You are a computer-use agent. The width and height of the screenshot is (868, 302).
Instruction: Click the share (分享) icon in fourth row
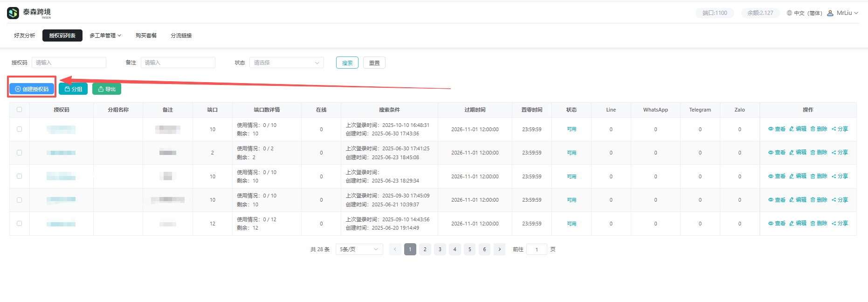click(x=834, y=200)
